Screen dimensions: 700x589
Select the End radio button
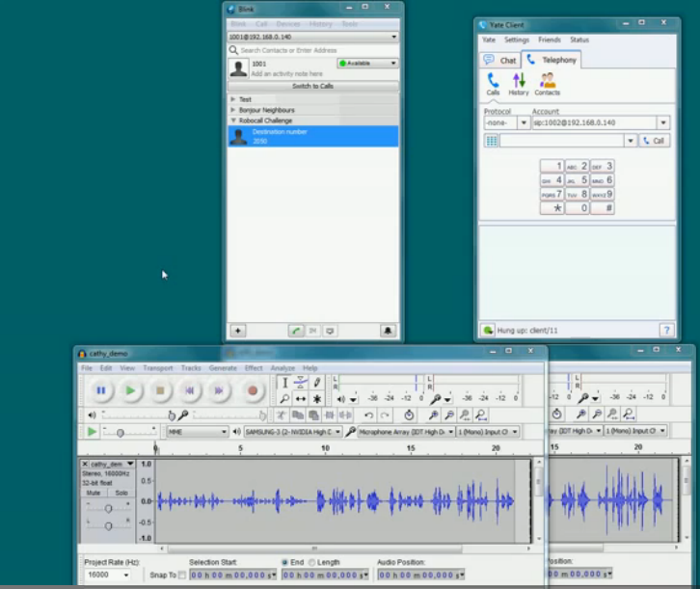pyautogui.click(x=284, y=562)
